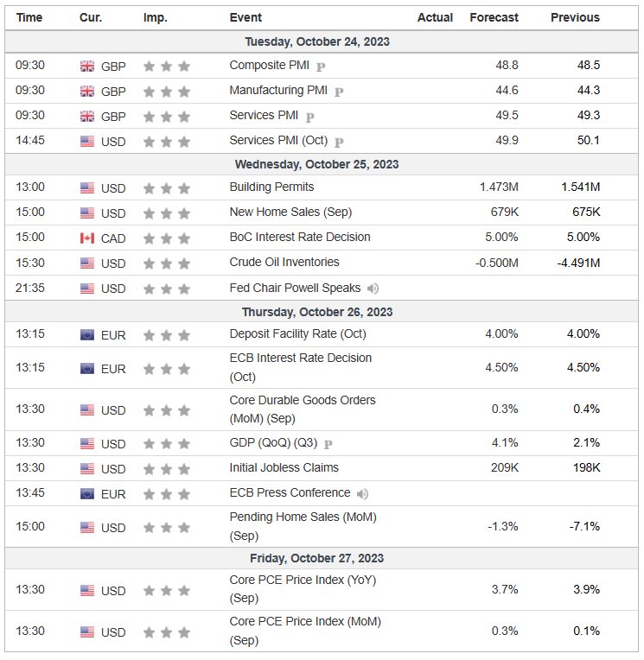Open the New Home Sales (Sep) event
Image resolution: width=644 pixels, height=660 pixels.
click(290, 212)
